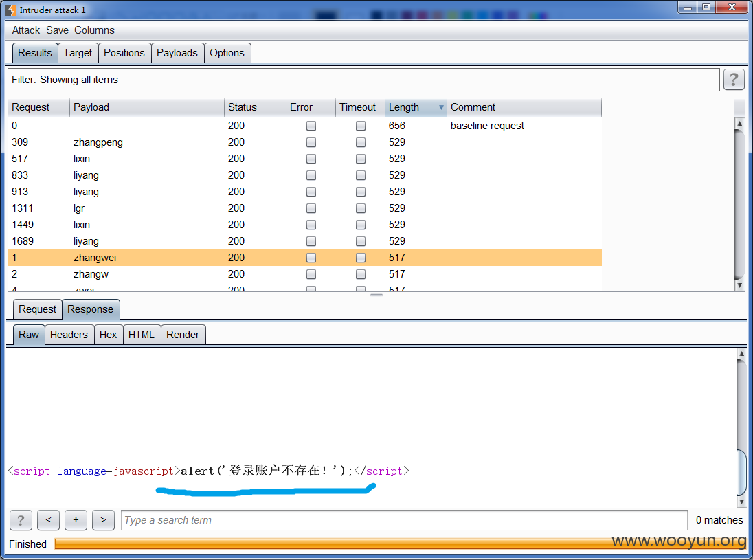
Task: Click the Finished status label
Action: pos(28,544)
